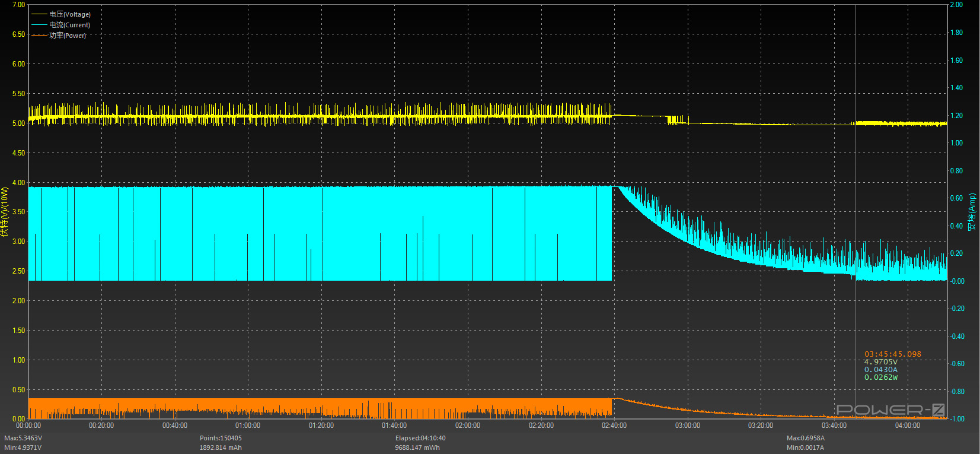Click the 0.0430A cursor current readout
The image size is (980, 454).
pyautogui.click(x=880, y=370)
